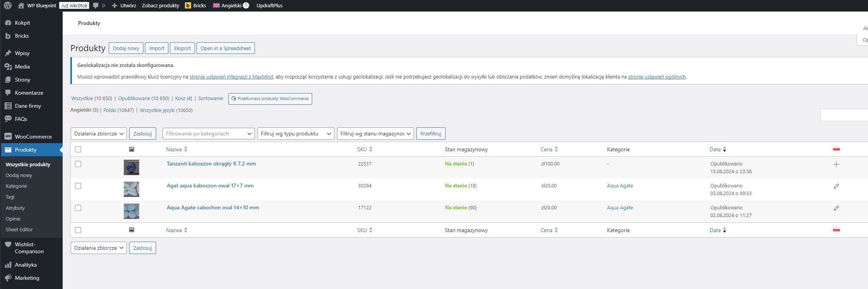The width and height of the screenshot is (868, 289).
Task: Go to Atrybuty submenu item
Action: point(15,208)
